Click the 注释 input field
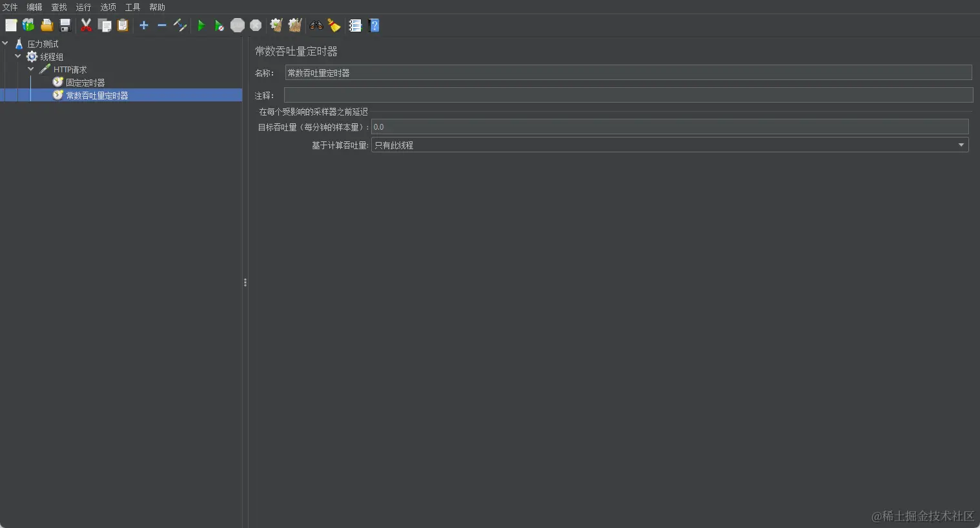Image resolution: width=980 pixels, height=528 pixels. (628, 95)
